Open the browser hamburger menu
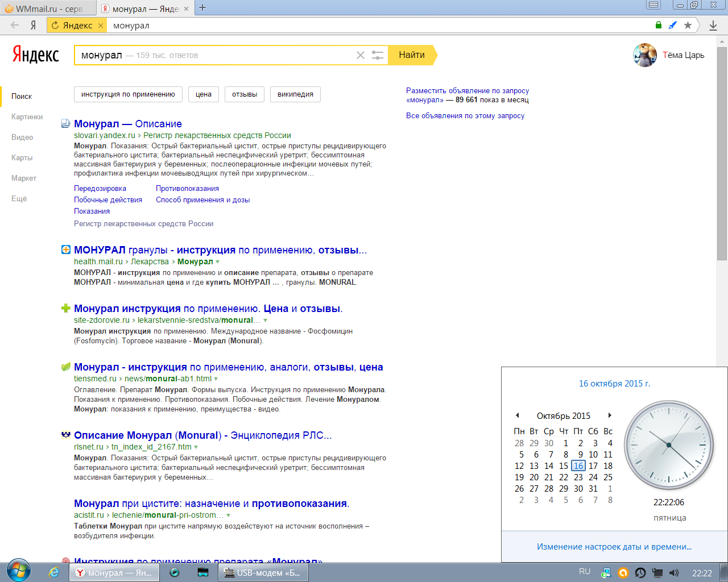This screenshot has height=582, width=728. click(654, 5)
